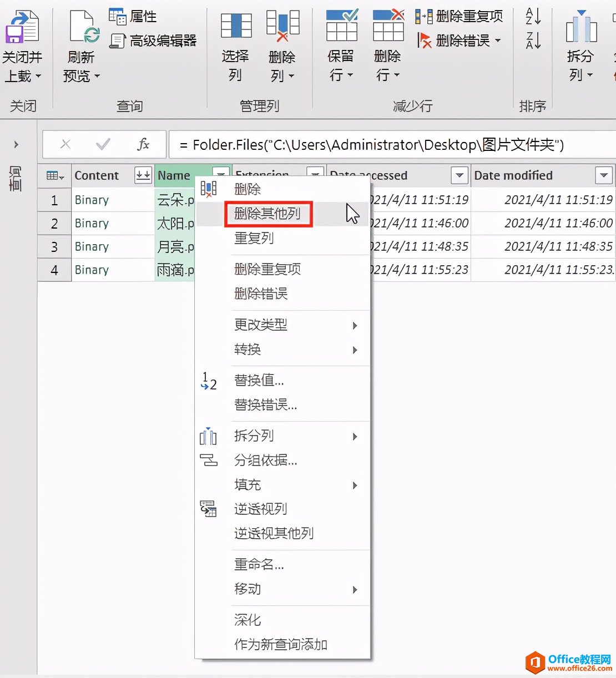Click Date modified cell 2021/4/11 11:55:23
The image size is (616, 678).
(543, 270)
